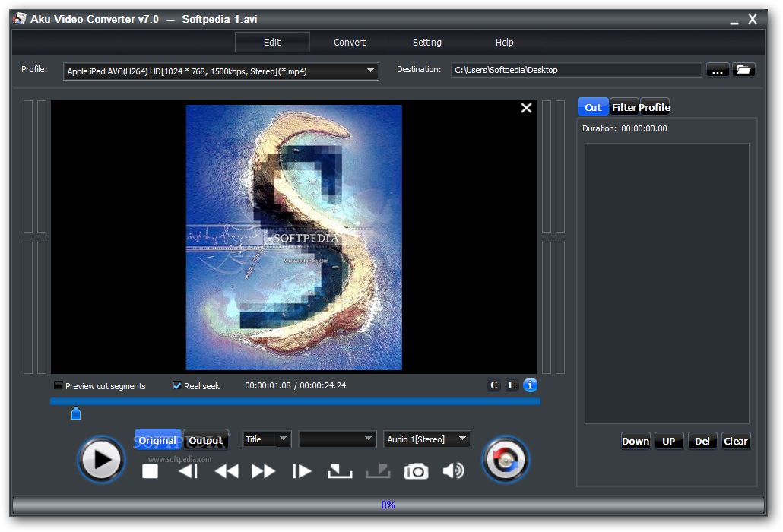Click the empty cut segments list

pos(667,283)
